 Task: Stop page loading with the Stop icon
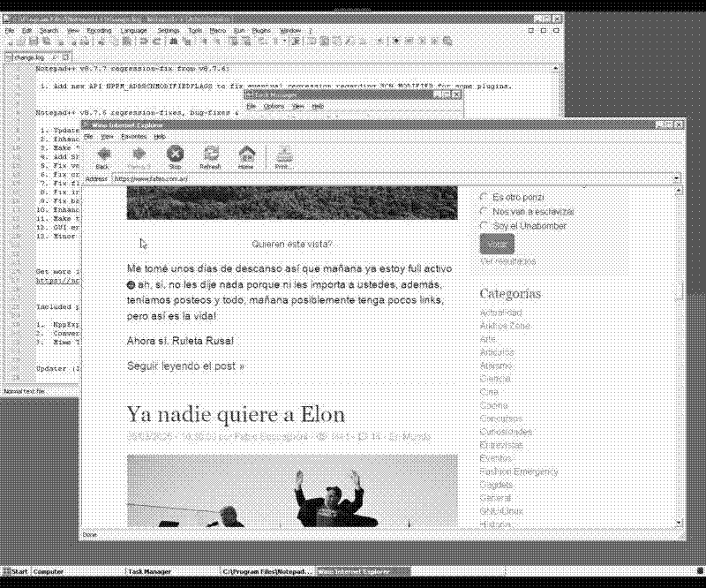(175, 158)
